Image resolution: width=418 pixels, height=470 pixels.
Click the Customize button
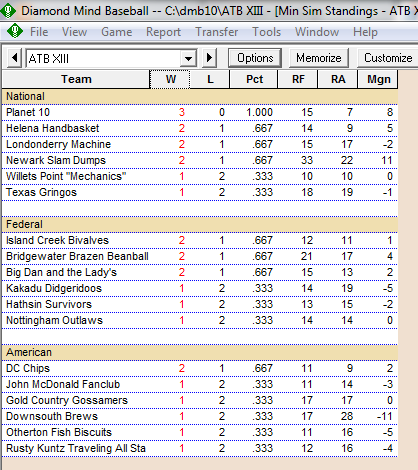[x=388, y=58]
